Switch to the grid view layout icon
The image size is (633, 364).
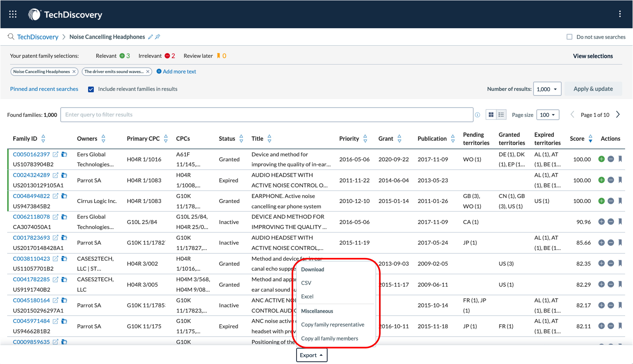(x=491, y=115)
